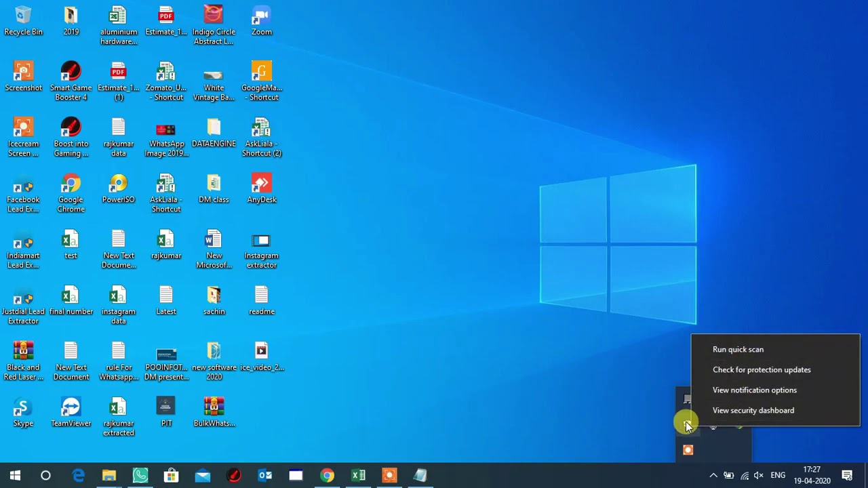Image resolution: width=868 pixels, height=488 pixels.
Task: Select Facebook Lead Ex... shortcut
Action: (x=23, y=193)
